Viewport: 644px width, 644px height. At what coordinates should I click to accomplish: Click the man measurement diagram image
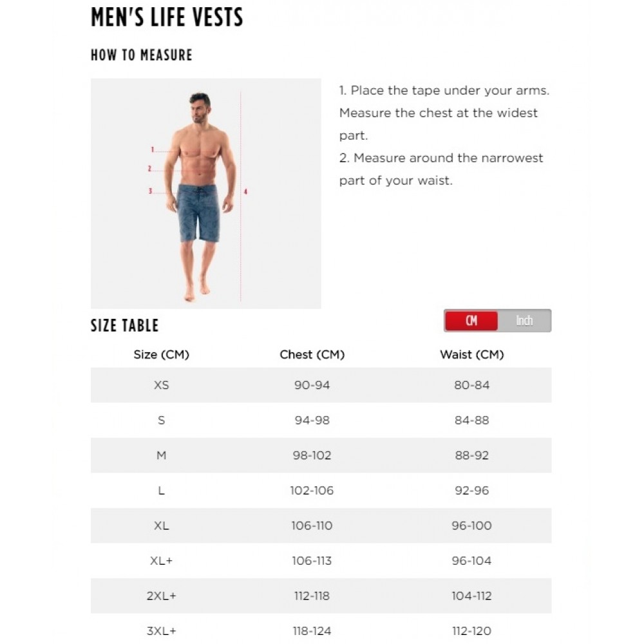click(x=206, y=193)
